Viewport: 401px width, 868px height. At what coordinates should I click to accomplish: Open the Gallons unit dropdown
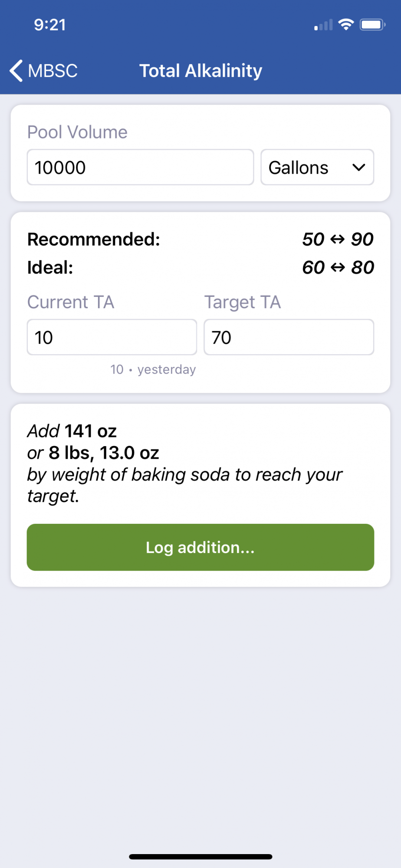pos(317,168)
